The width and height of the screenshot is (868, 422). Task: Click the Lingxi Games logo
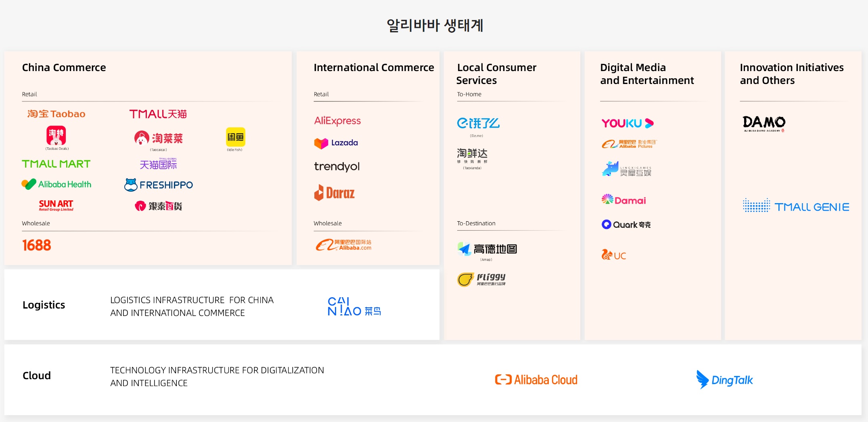pyautogui.click(x=627, y=170)
